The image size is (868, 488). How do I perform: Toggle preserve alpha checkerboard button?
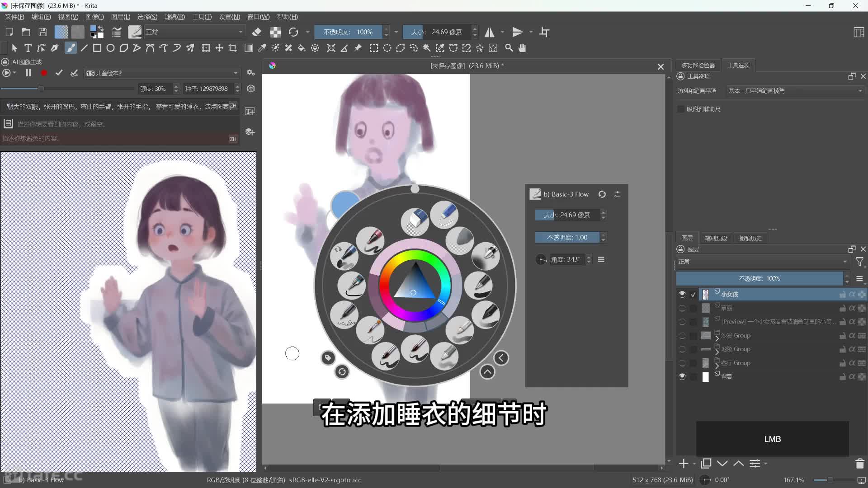coord(275,32)
